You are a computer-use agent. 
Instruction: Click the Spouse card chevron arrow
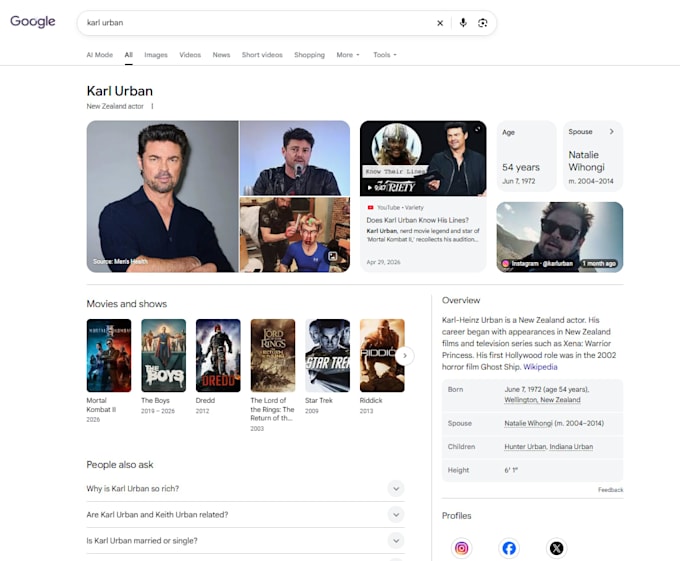[611, 131]
